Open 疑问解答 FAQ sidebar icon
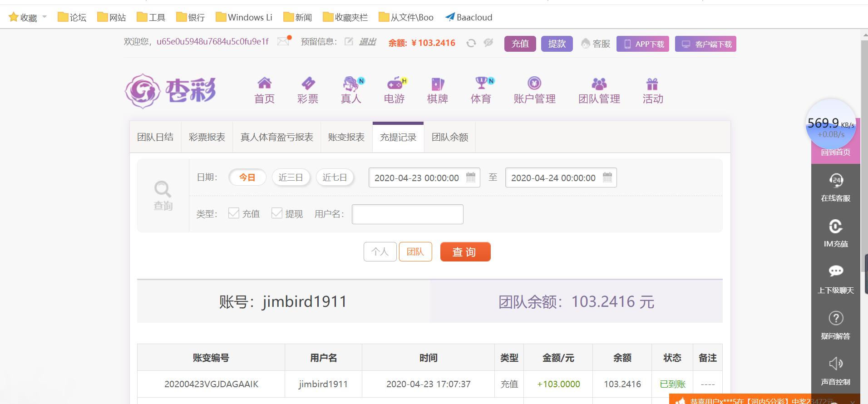Viewport: 868px width, 404px height. click(x=836, y=318)
